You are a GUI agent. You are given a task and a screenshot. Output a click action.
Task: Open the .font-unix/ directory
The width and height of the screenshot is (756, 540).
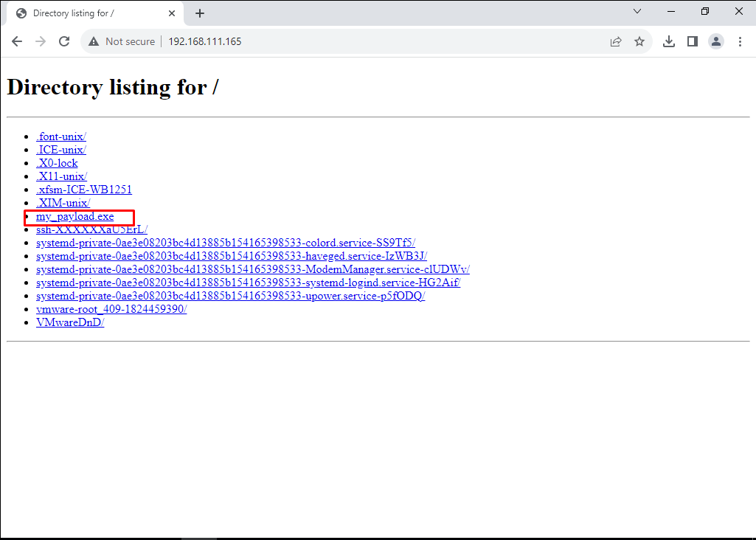61,136
